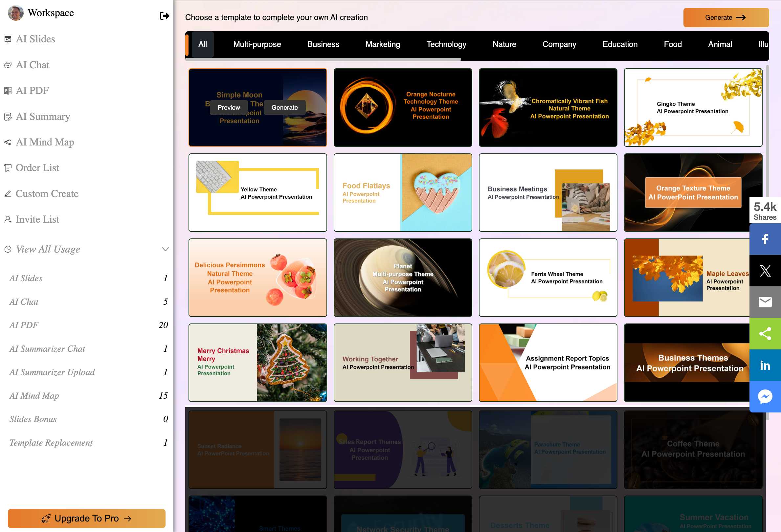The width and height of the screenshot is (781, 532).
Task: Switch to the Food category tab
Action: (673, 44)
